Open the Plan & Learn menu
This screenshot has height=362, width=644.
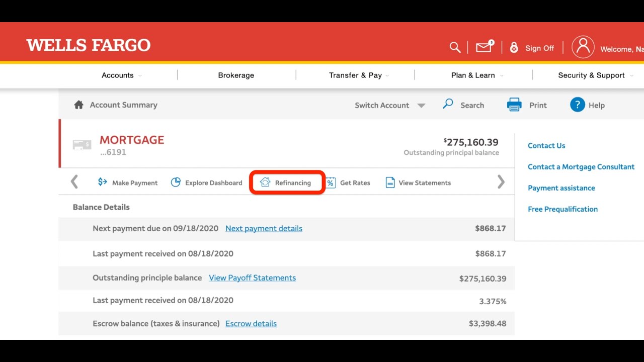tap(477, 75)
